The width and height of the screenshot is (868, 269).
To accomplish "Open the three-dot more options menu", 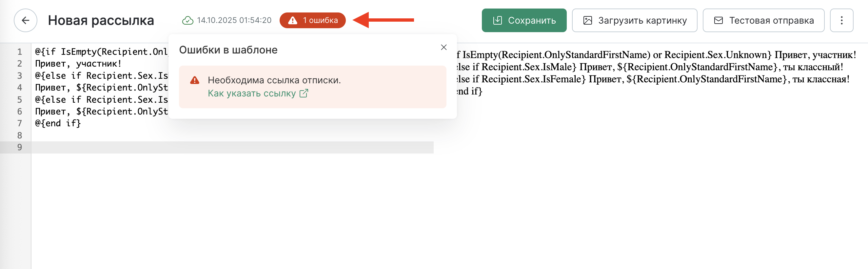I will [841, 21].
